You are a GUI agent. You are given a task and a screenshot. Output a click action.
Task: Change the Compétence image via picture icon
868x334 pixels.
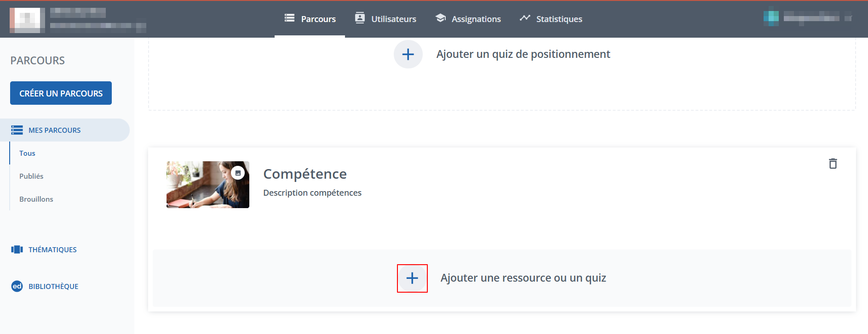coord(238,173)
